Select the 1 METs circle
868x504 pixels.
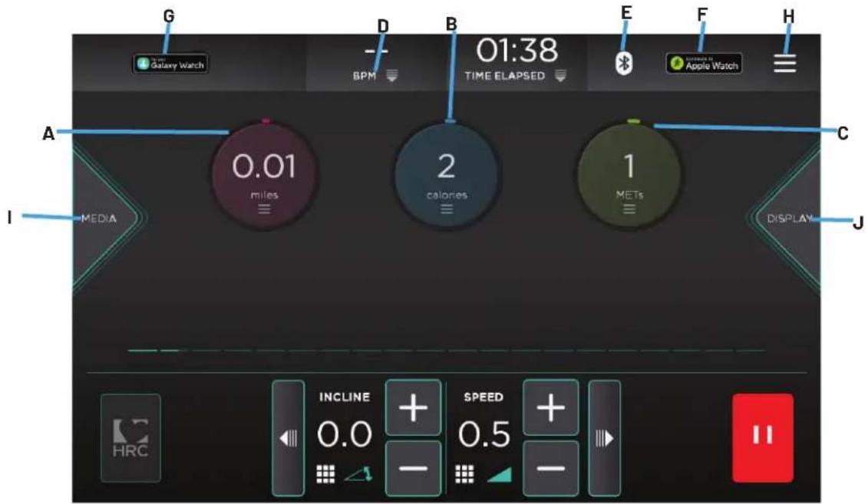tap(629, 174)
